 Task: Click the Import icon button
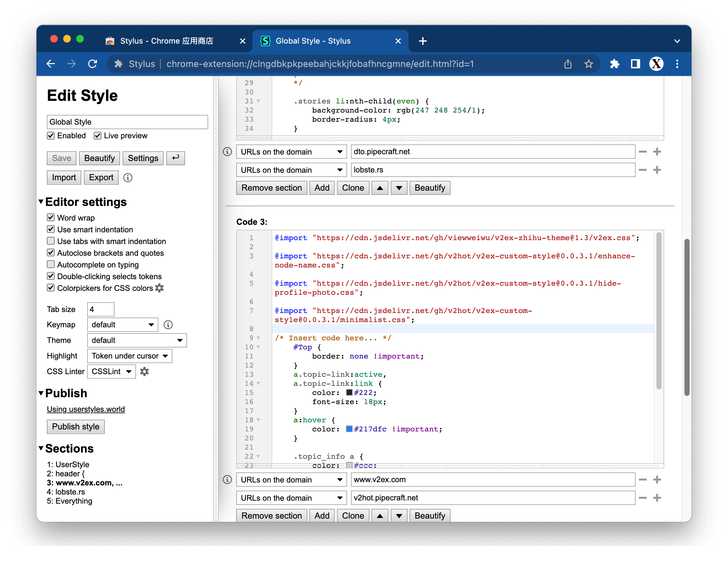64,177
